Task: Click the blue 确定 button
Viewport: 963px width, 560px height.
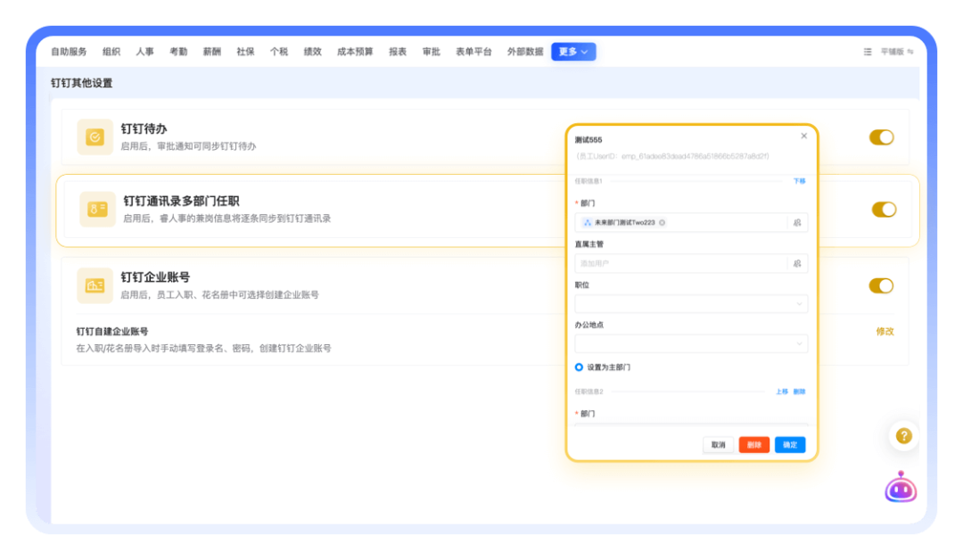Action: tap(790, 445)
